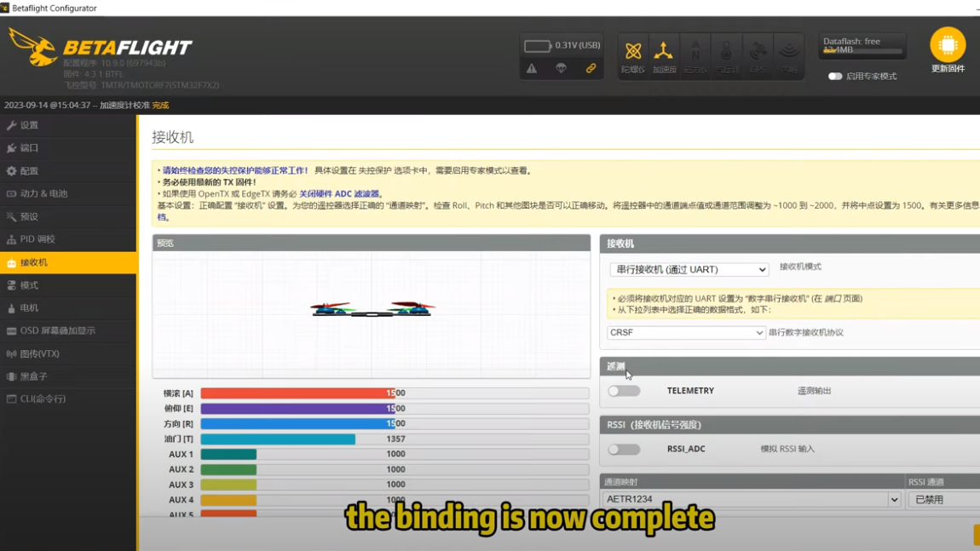Expand the AETR1234 channel map dropdown

(x=752, y=500)
